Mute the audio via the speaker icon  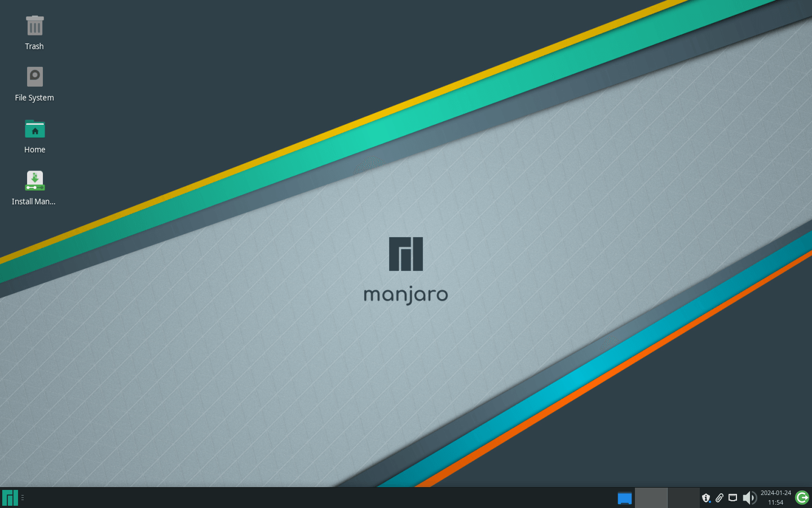pyautogui.click(x=749, y=497)
